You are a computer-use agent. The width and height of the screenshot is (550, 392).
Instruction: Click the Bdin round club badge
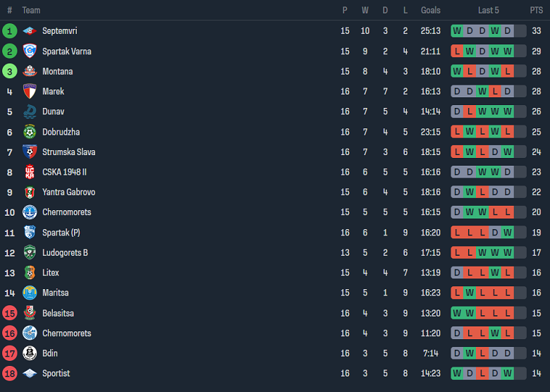click(x=29, y=353)
